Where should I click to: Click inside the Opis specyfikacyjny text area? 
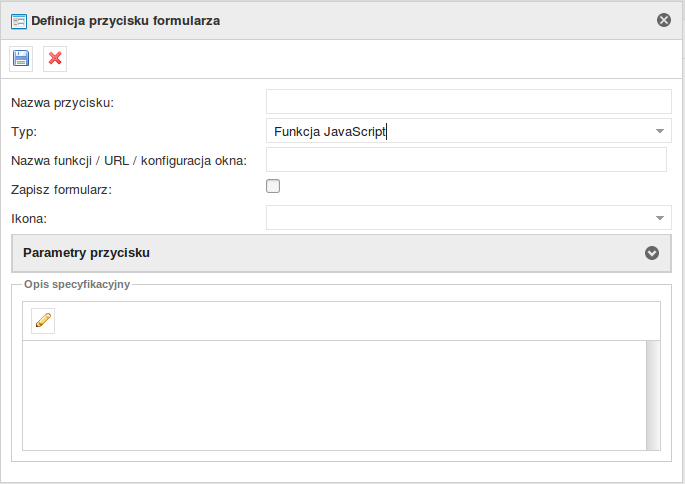[x=334, y=395]
